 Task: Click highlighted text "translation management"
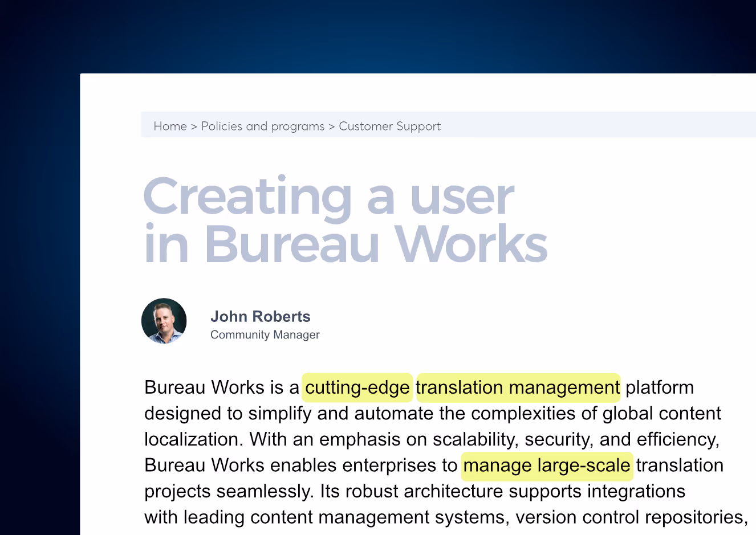[518, 387]
